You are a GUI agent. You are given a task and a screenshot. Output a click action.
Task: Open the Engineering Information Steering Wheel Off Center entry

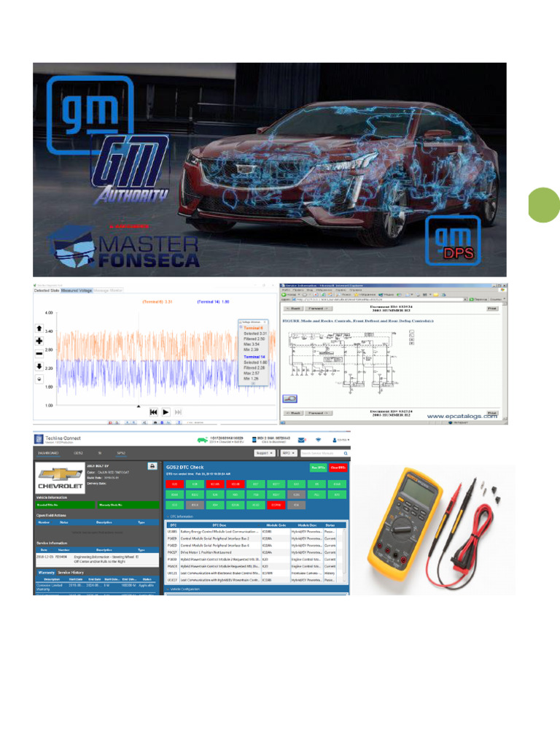98,559
